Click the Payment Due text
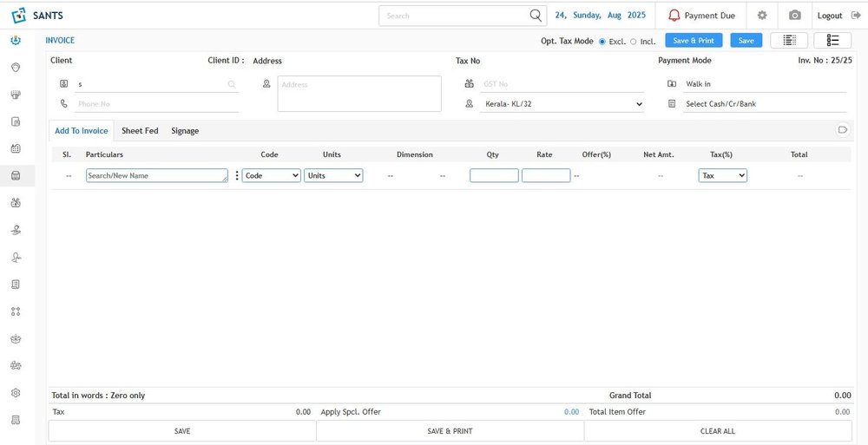Viewport: 868px width, 445px height. [x=710, y=16]
